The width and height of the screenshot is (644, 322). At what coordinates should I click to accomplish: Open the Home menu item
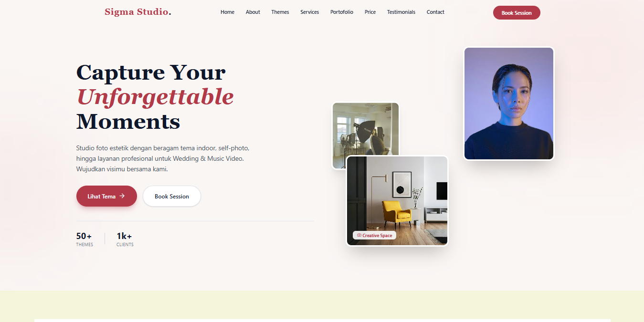(227, 12)
